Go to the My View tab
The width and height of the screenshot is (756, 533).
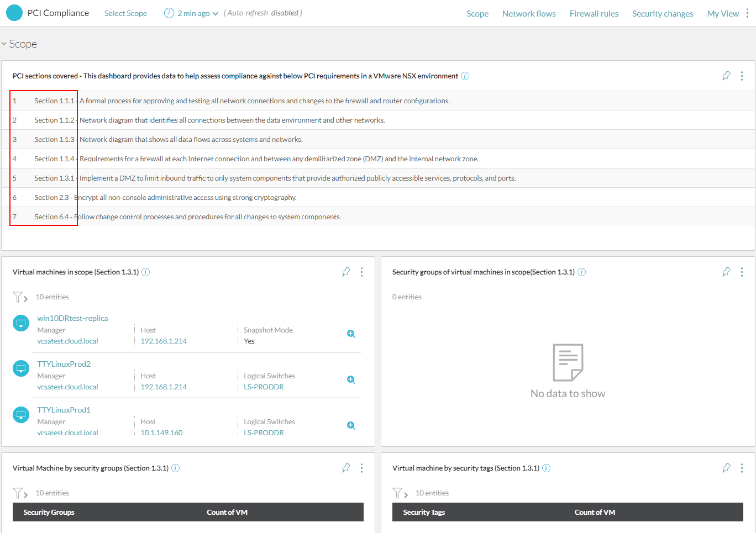(723, 14)
